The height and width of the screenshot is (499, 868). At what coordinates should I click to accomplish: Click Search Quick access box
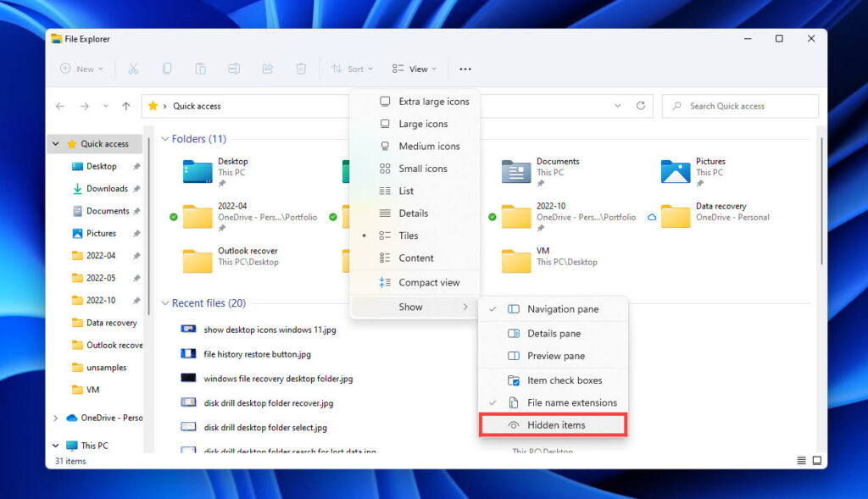pos(737,106)
